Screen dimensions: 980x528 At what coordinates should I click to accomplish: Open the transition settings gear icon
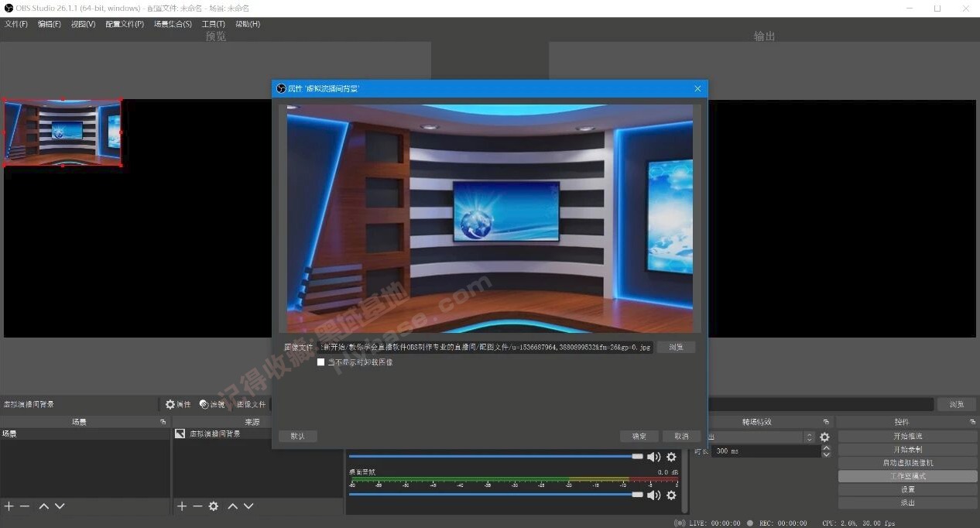tap(824, 437)
